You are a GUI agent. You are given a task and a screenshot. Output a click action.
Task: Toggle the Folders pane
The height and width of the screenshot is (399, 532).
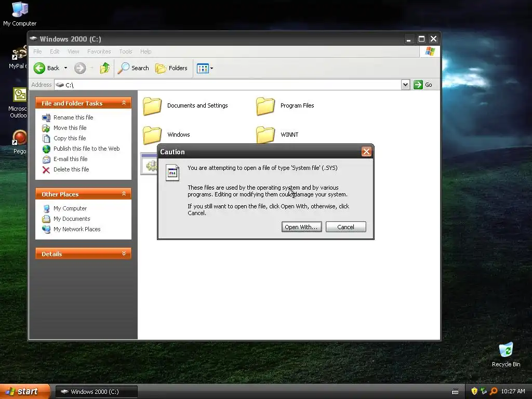tap(171, 68)
